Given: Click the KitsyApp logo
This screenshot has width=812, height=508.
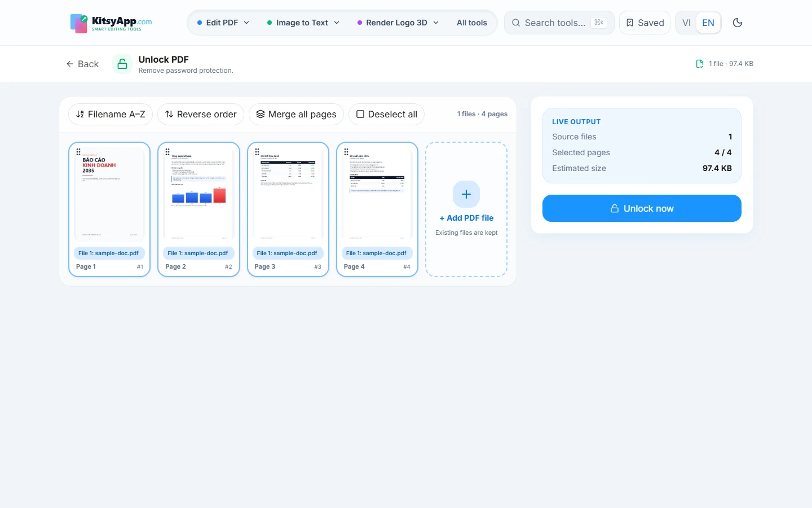Looking at the screenshot, I should click(111, 23).
